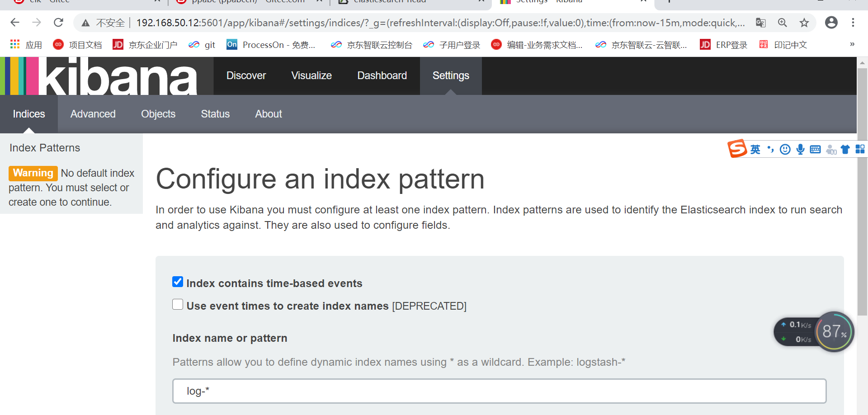Open the Chrome profile avatar
The width and height of the screenshot is (868, 415).
click(x=831, y=23)
